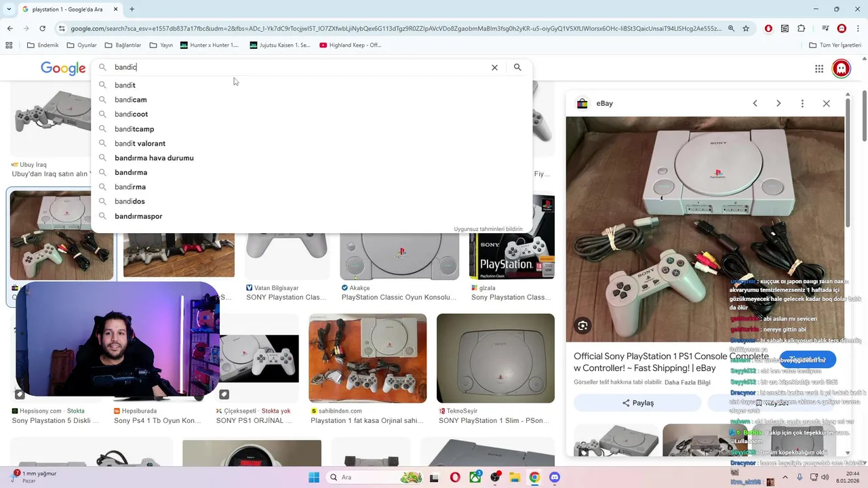Open the Chrome three-dot menu
Screen dimensions: 868x488
point(858,28)
